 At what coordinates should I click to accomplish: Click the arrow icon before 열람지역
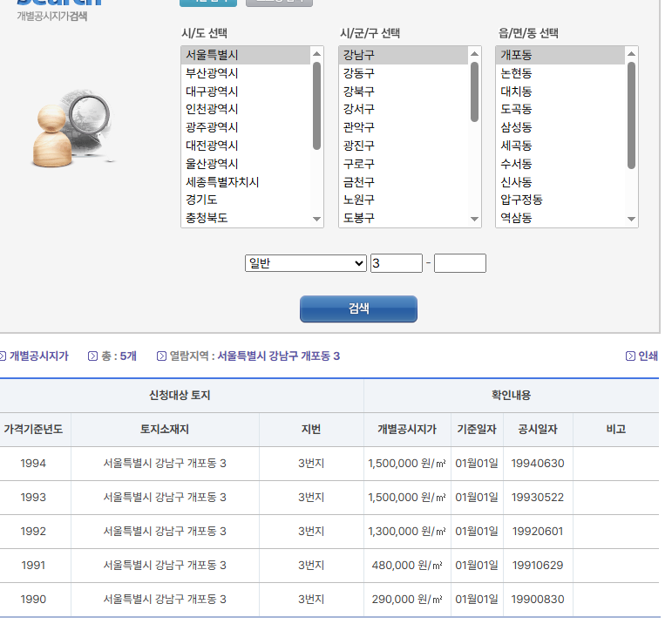click(161, 356)
